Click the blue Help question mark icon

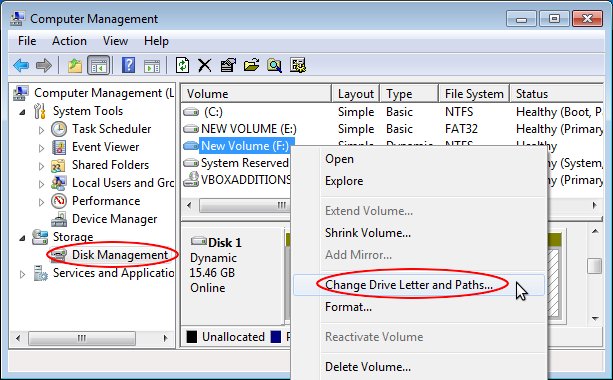pos(129,65)
